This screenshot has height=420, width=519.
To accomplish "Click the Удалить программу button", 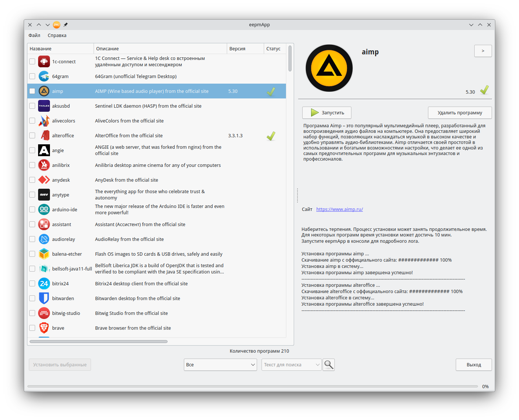I will [460, 113].
